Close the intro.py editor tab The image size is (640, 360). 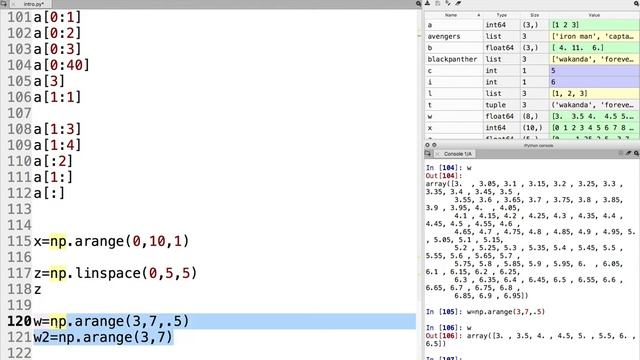(x=14, y=4)
